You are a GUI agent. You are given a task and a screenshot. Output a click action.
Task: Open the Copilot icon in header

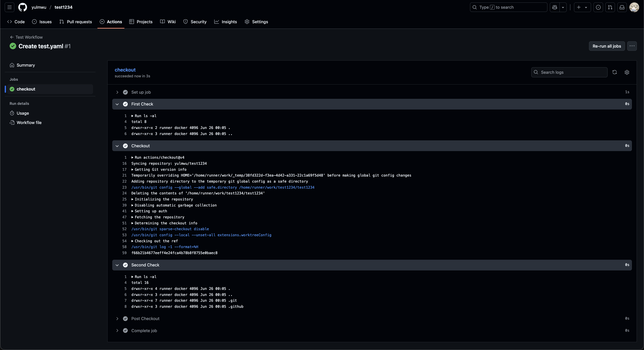click(x=555, y=7)
